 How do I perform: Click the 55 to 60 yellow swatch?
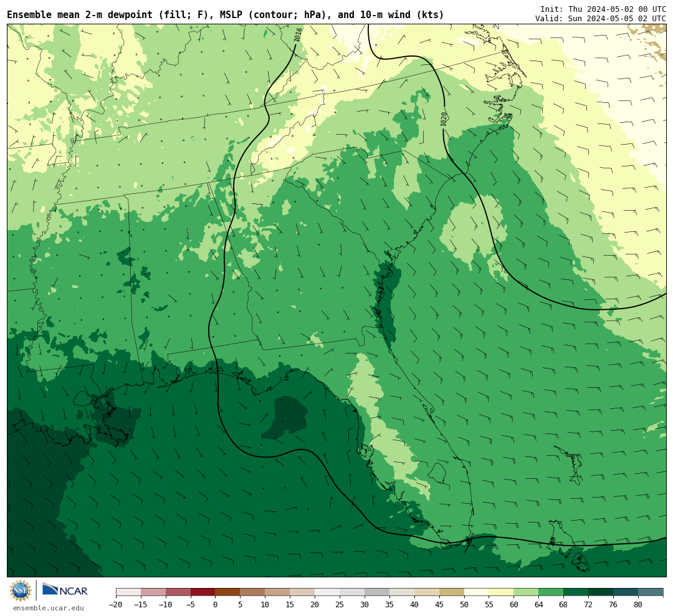(x=502, y=592)
